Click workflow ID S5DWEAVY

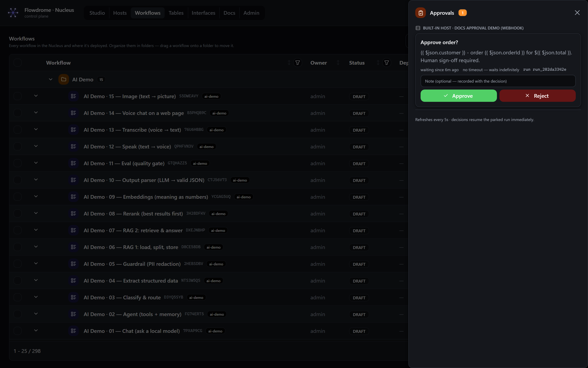coord(189,96)
